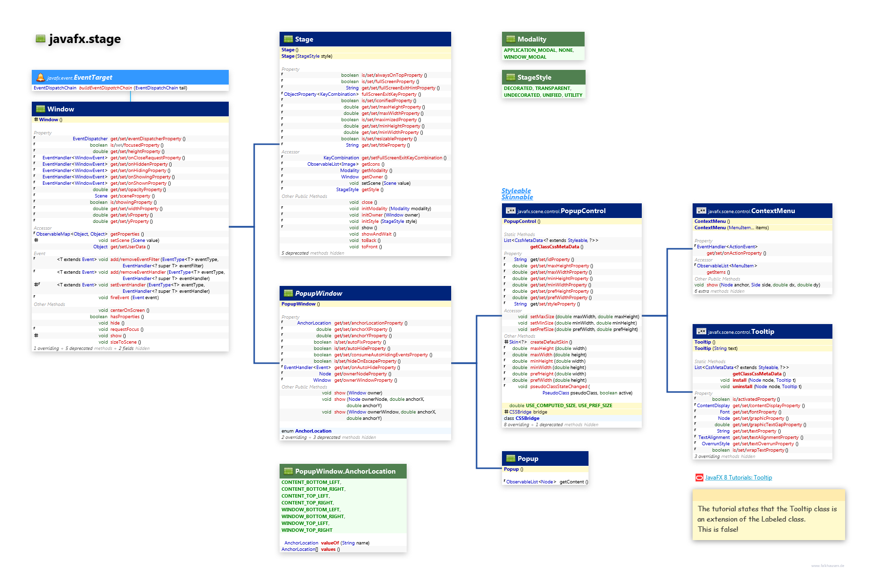Click the Stage(StageStyle style) constructor
This screenshot has width=872, height=588.
[307, 56]
